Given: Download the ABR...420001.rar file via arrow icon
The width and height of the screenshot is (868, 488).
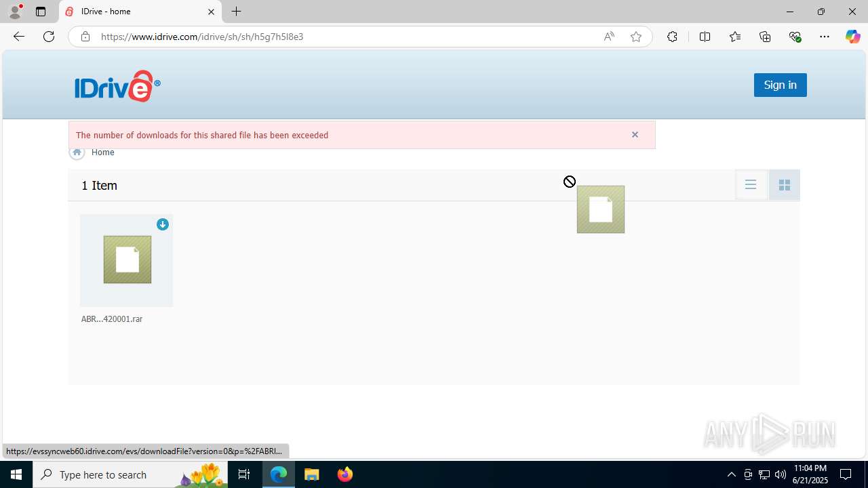Looking at the screenshot, I should [x=163, y=224].
